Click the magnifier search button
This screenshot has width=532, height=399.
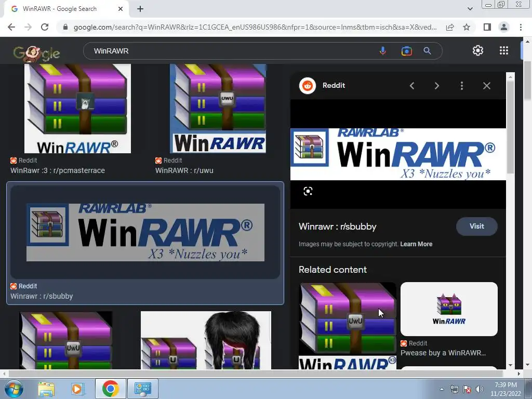[427, 51]
